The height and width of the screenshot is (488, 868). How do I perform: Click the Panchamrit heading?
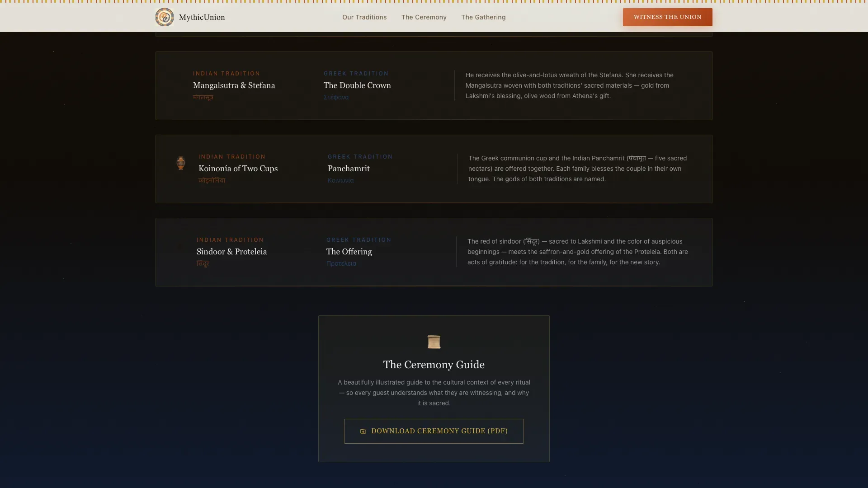click(349, 169)
